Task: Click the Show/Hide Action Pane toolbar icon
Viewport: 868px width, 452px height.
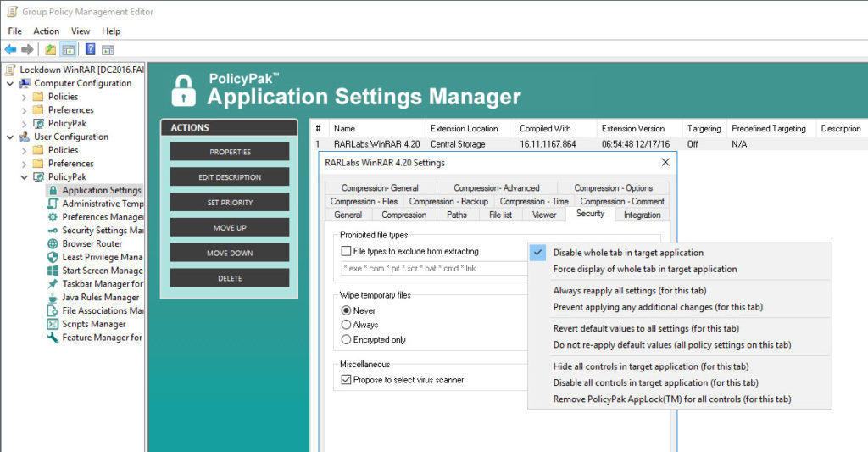Action: coord(108,50)
